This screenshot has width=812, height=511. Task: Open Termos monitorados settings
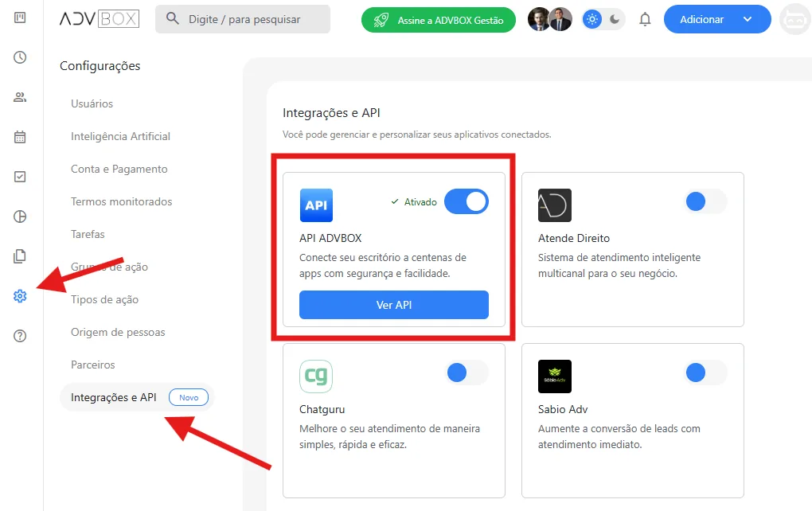(121, 201)
